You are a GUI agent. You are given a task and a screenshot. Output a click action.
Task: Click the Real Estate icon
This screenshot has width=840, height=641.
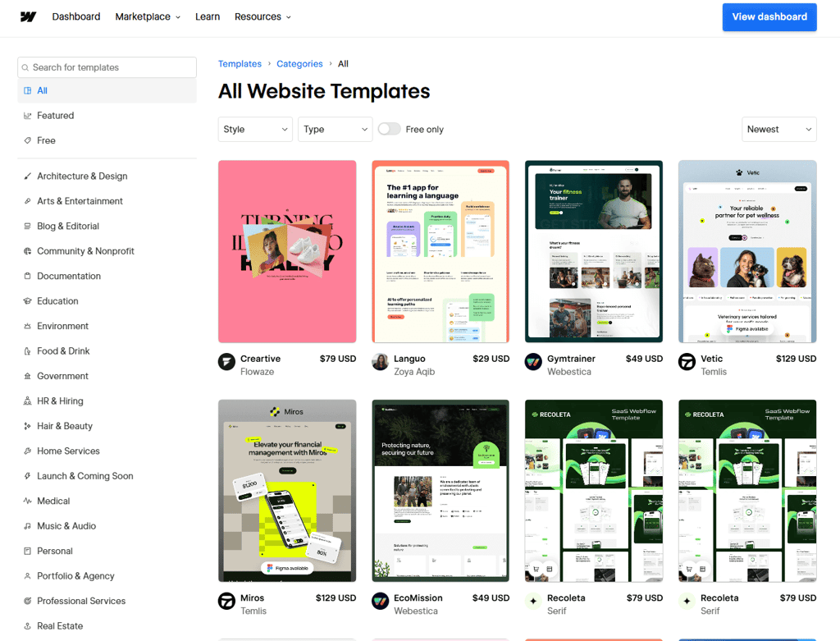27,626
